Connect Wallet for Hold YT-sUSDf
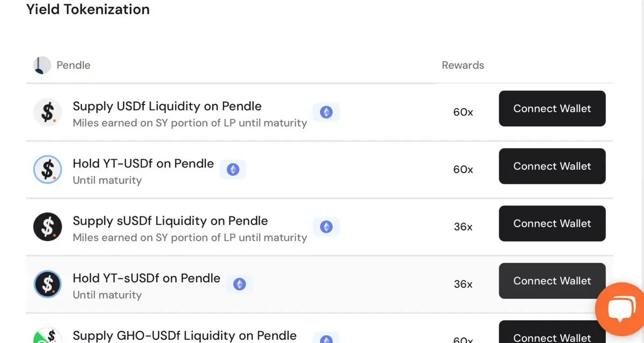 552,281
